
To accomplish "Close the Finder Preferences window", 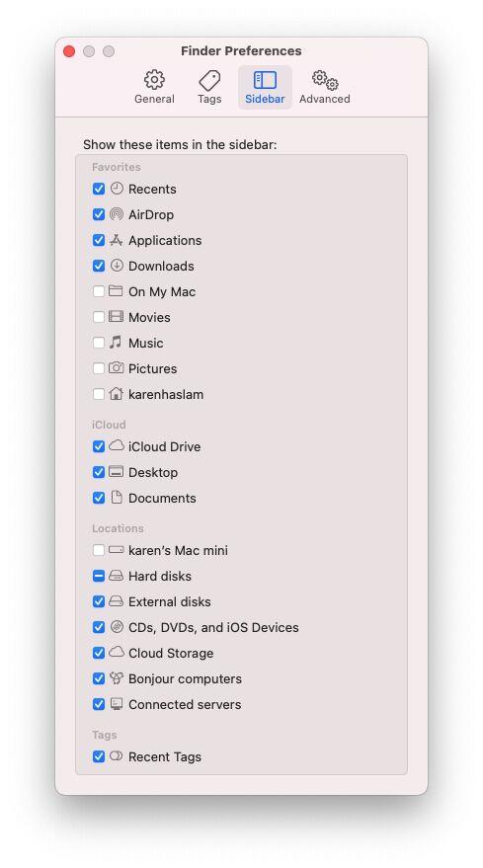I will [69, 51].
